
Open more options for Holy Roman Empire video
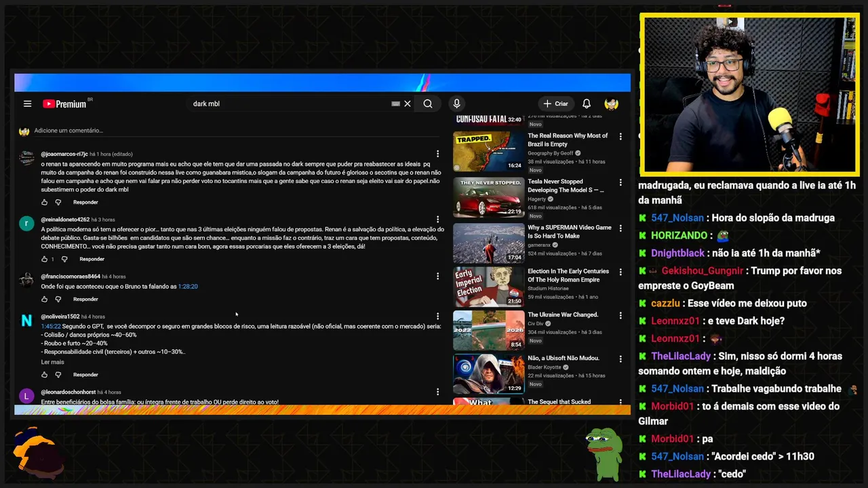[620, 272]
